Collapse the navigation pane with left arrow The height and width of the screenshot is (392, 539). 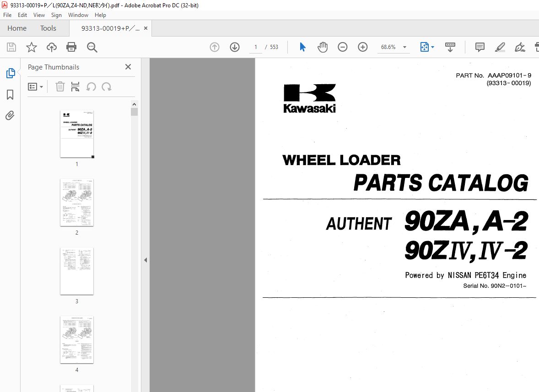pyautogui.click(x=146, y=260)
